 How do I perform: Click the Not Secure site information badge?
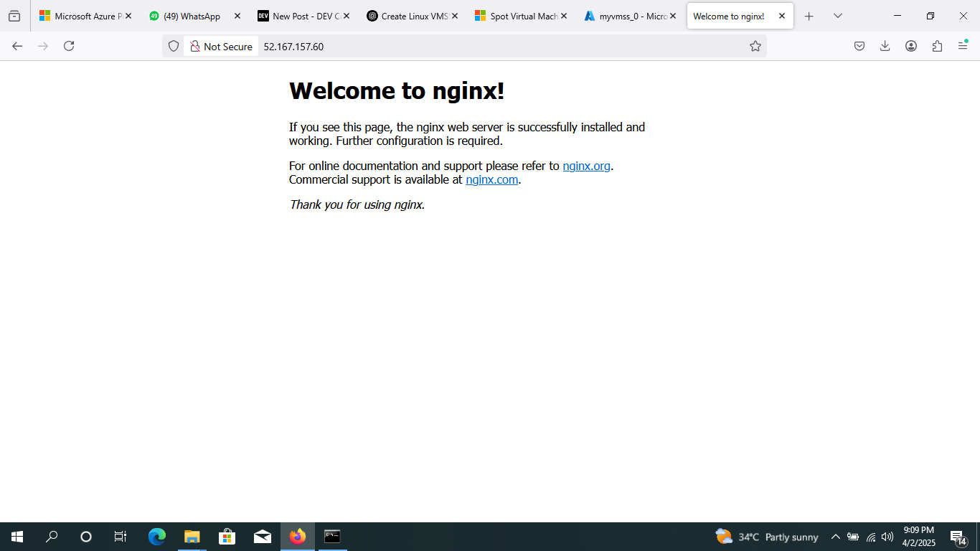click(221, 46)
